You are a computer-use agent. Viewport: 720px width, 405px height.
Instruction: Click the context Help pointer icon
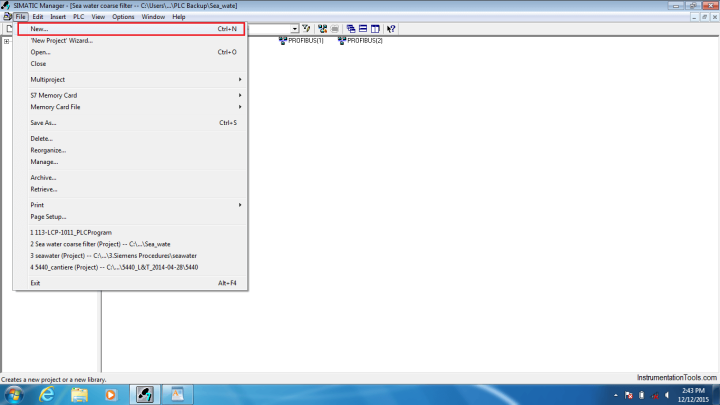pyautogui.click(x=391, y=29)
